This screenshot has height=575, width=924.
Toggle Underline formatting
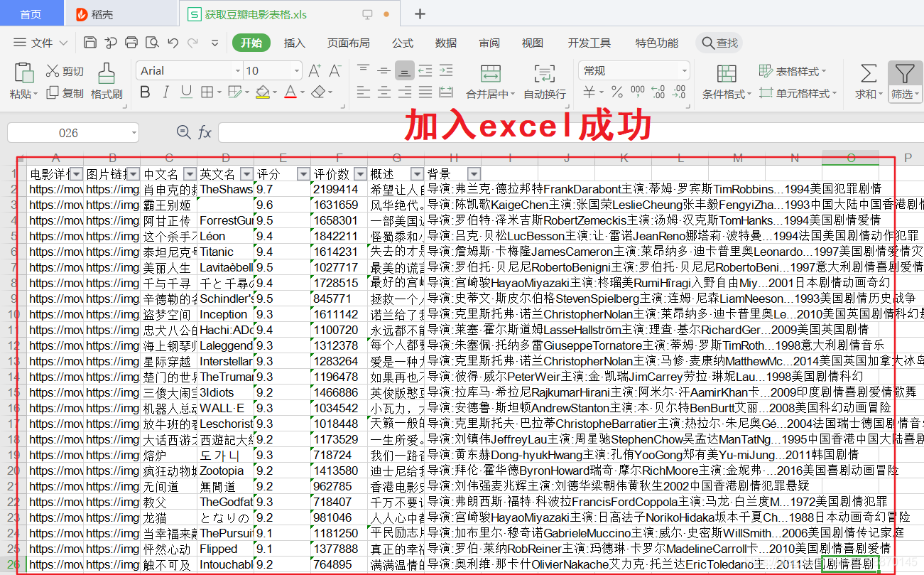pos(185,92)
